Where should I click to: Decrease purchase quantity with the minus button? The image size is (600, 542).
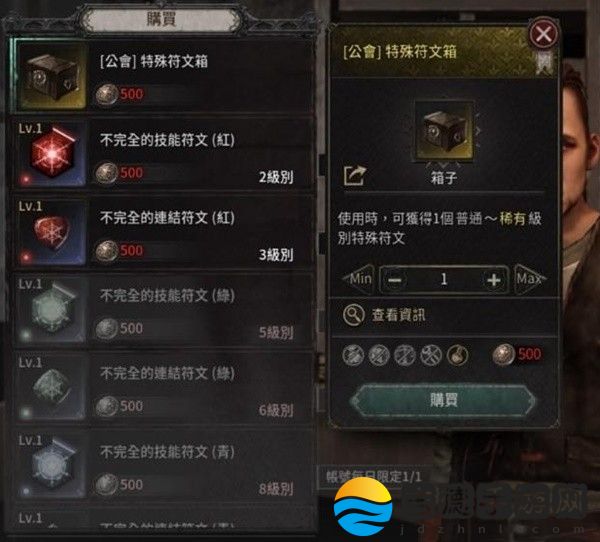tap(395, 279)
